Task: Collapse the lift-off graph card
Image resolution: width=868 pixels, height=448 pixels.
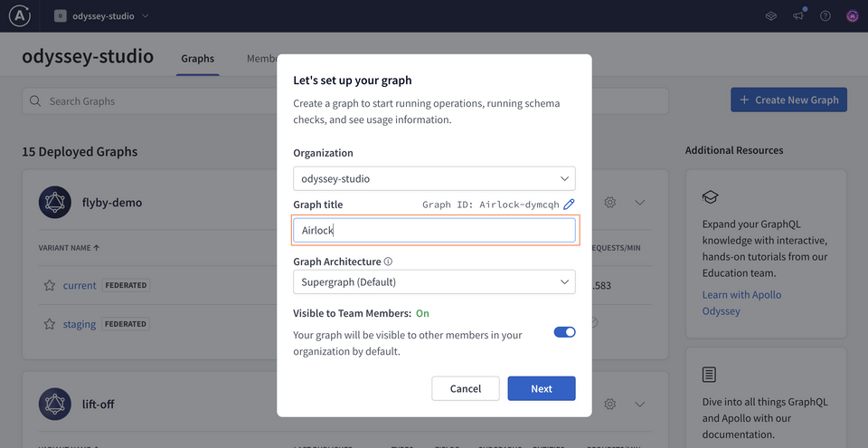Action: tap(640, 404)
